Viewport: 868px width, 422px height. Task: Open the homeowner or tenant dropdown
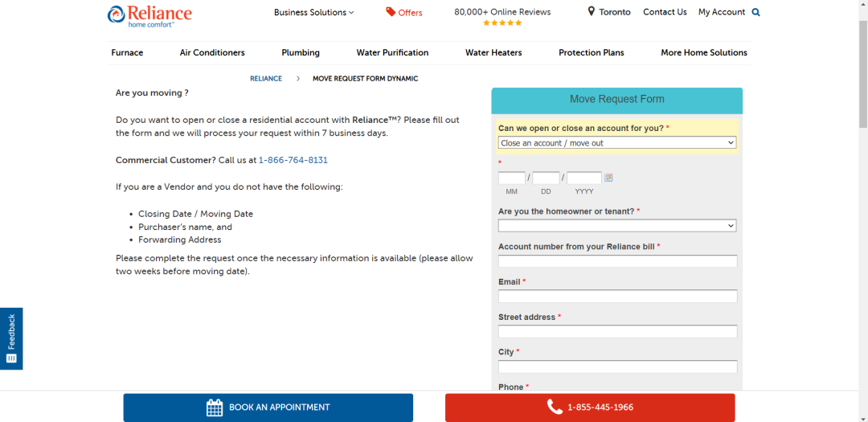[617, 226]
